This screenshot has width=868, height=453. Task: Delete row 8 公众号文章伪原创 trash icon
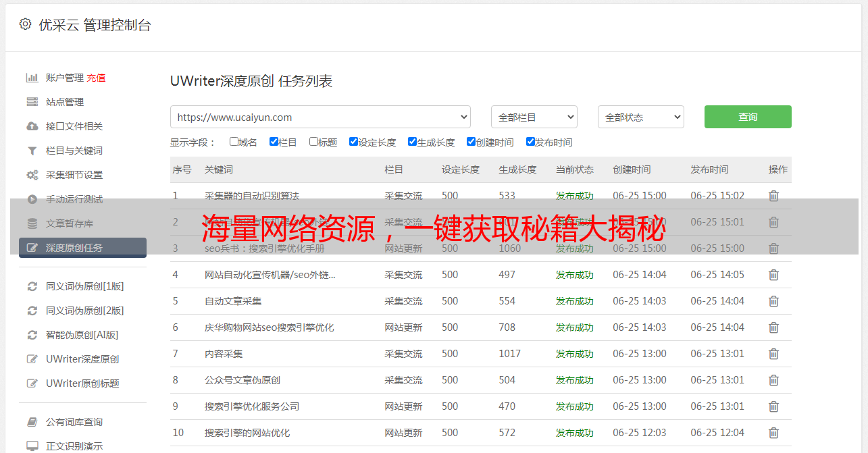click(773, 380)
